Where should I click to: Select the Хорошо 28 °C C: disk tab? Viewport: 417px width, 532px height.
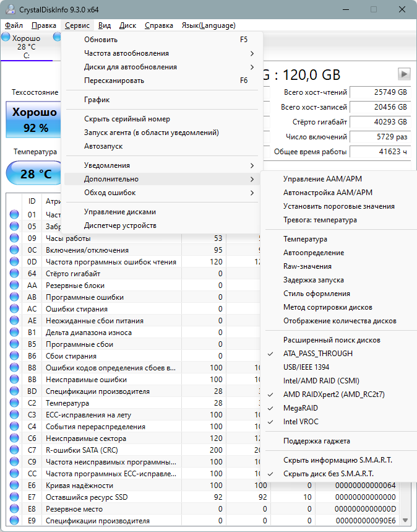[27, 46]
